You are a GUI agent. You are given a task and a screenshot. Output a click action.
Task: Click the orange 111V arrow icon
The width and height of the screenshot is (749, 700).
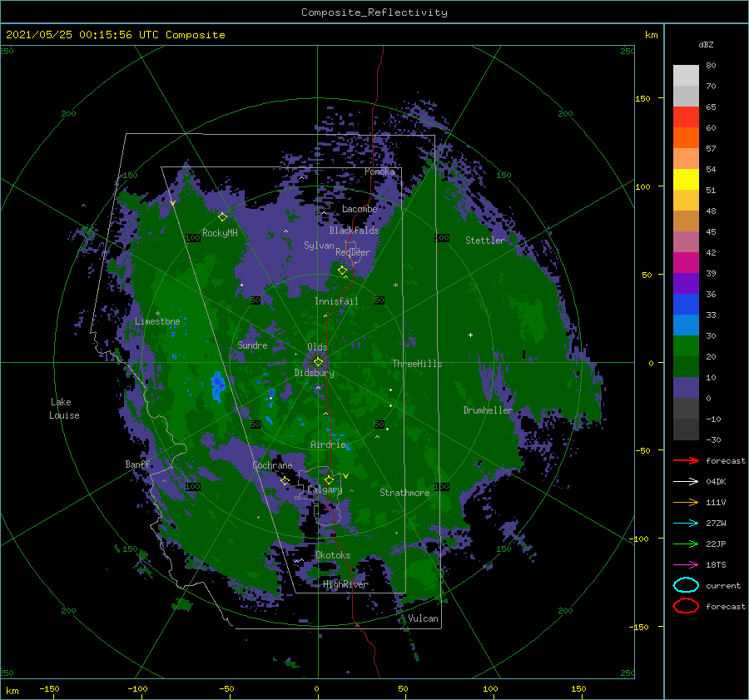click(686, 502)
